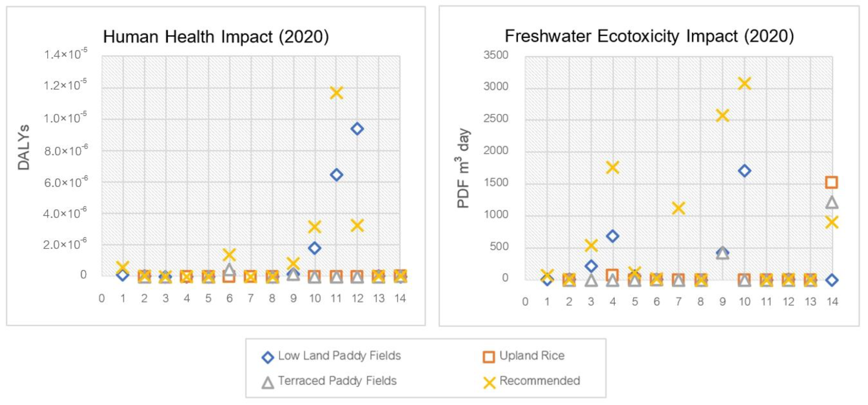Click yellow X at x=6 in Human Health chart
Screen dimensions: 868x405
pos(229,255)
